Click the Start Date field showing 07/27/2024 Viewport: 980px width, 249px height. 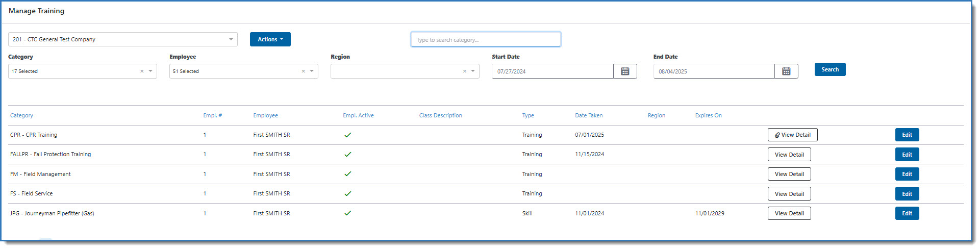552,71
